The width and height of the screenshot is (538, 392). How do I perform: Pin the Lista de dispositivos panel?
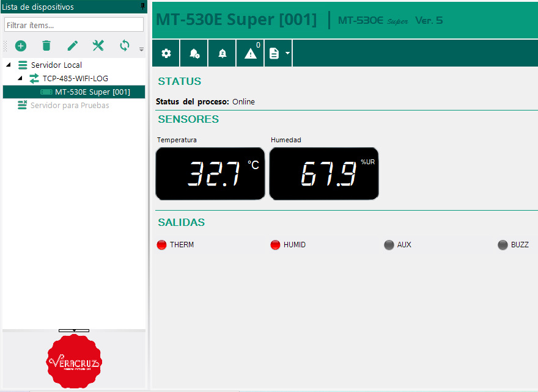pyautogui.click(x=143, y=7)
